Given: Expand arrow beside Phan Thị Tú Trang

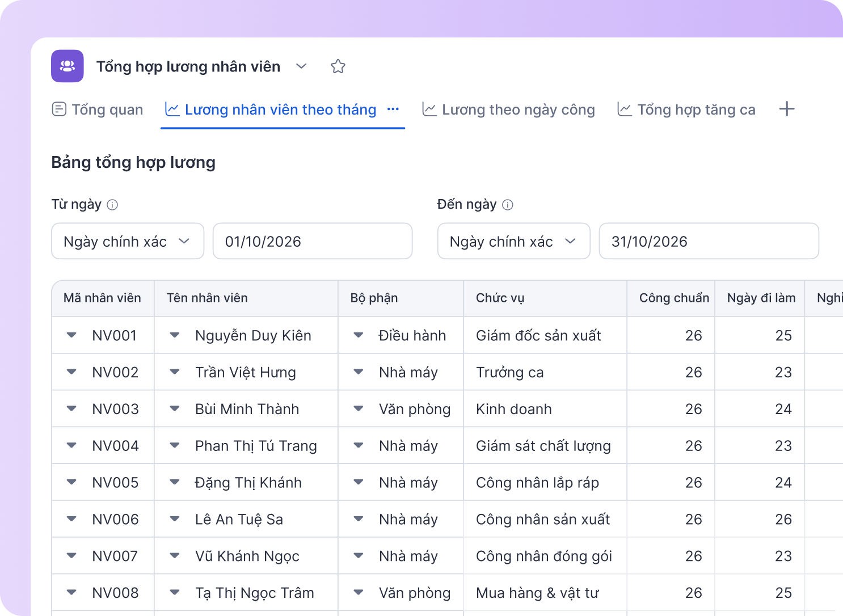Looking at the screenshot, I should (175, 446).
